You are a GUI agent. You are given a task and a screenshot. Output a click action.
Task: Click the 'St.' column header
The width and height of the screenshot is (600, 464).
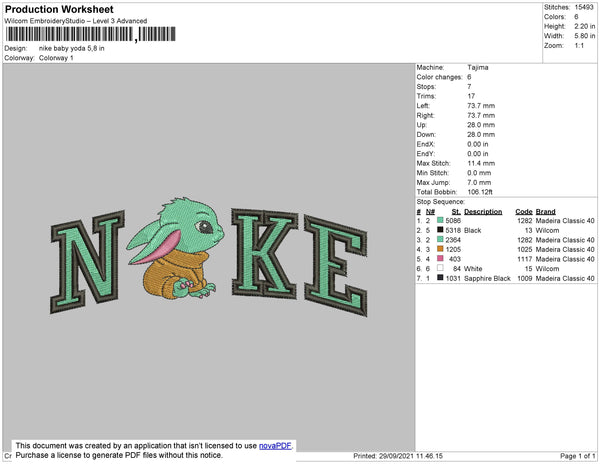(x=456, y=212)
